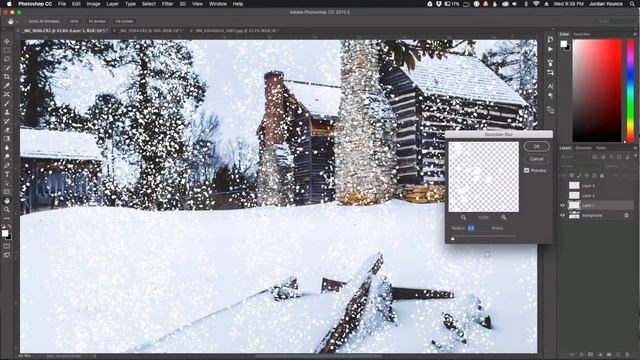Toggle Scroll All Windows checkbox

click(x=25, y=21)
